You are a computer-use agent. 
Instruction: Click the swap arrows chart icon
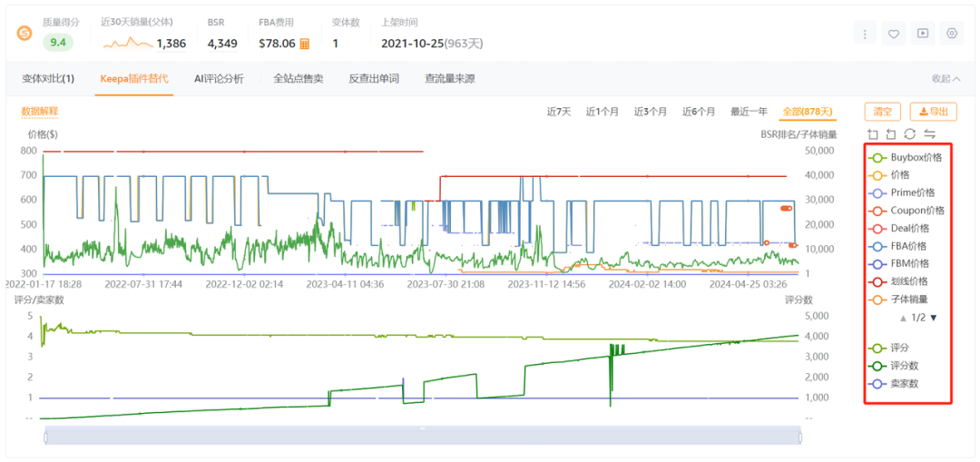(929, 133)
